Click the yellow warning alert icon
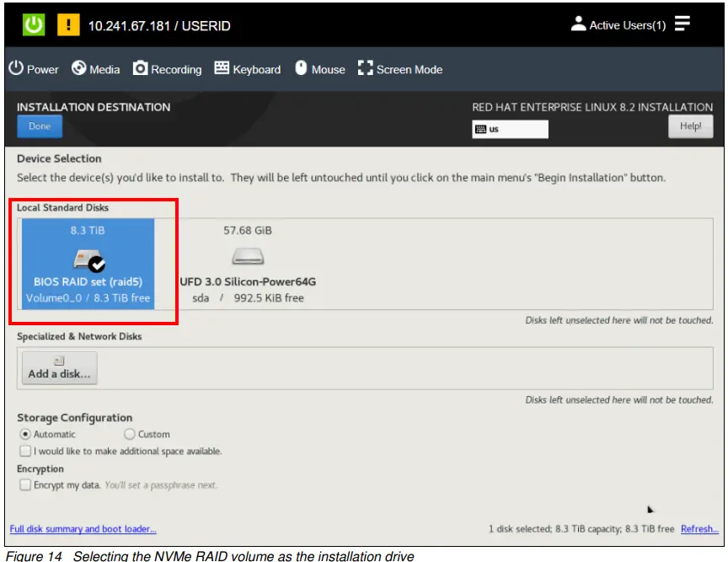This screenshot has width=728, height=562. [x=68, y=24]
